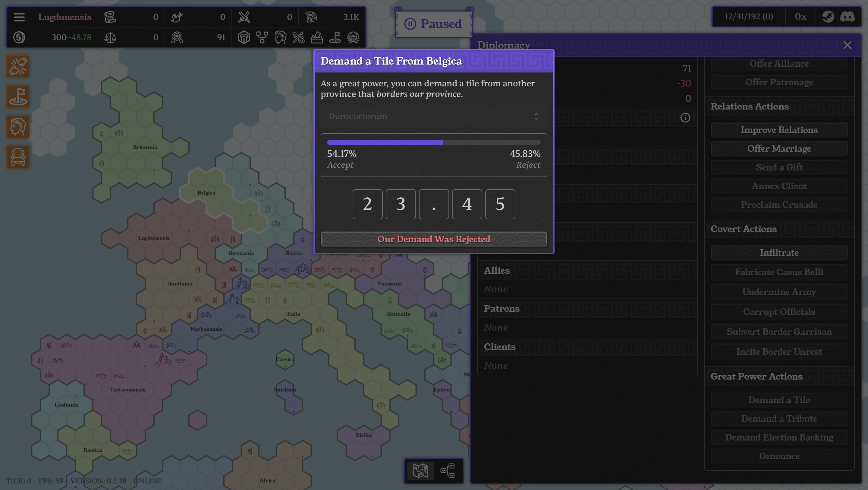Select Demand a Tribute action
Image resolution: width=868 pixels, height=490 pixels.
[779, 418]
